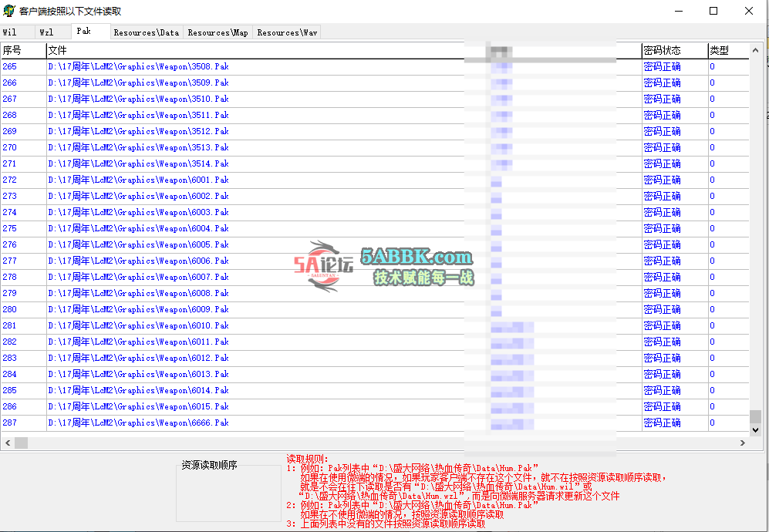
Task: Select row with Weapon\3508.Pak
Action: pos(375,66)
